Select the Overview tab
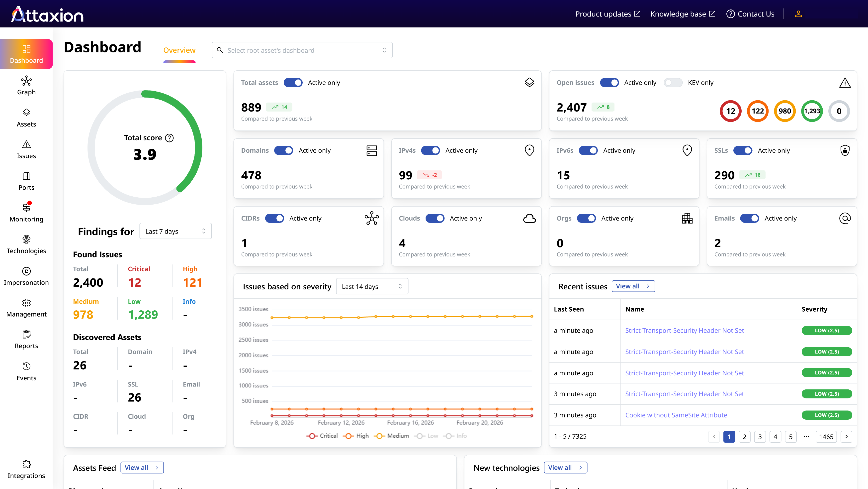The image size is (868, 489). (x=179, y=50)
